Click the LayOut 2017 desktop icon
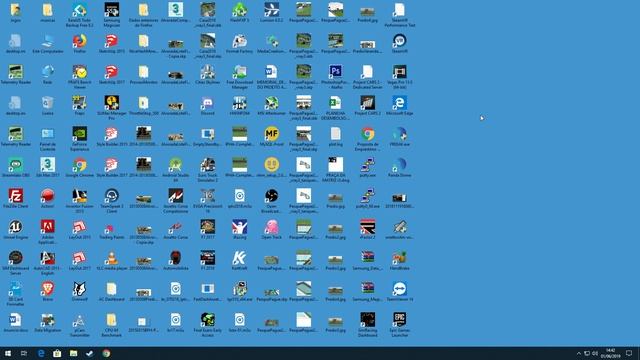Image resolution: width=640 pixels, height=360 pixels. pos(80,258)
